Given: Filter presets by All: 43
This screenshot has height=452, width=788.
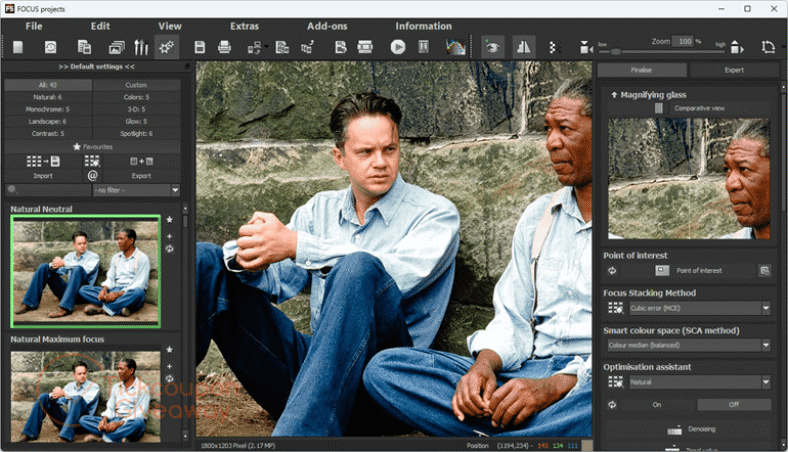Looking at the screenshot, I should tap(48, 85).
